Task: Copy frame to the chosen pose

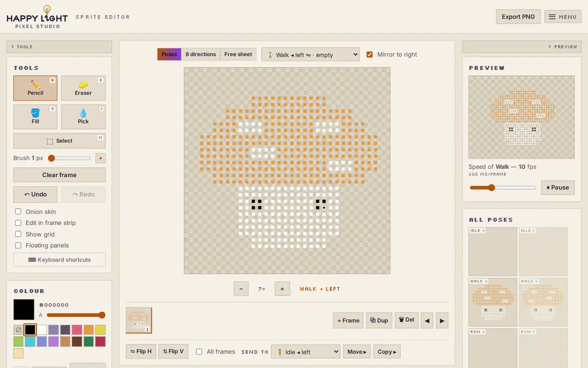Action: click(x=387, y=352)
